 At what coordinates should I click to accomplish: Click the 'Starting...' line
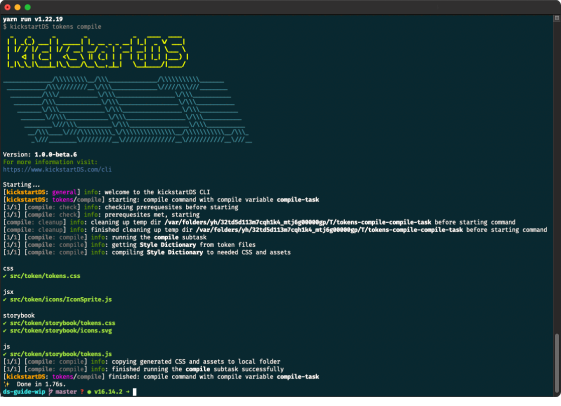click(21, 185)
